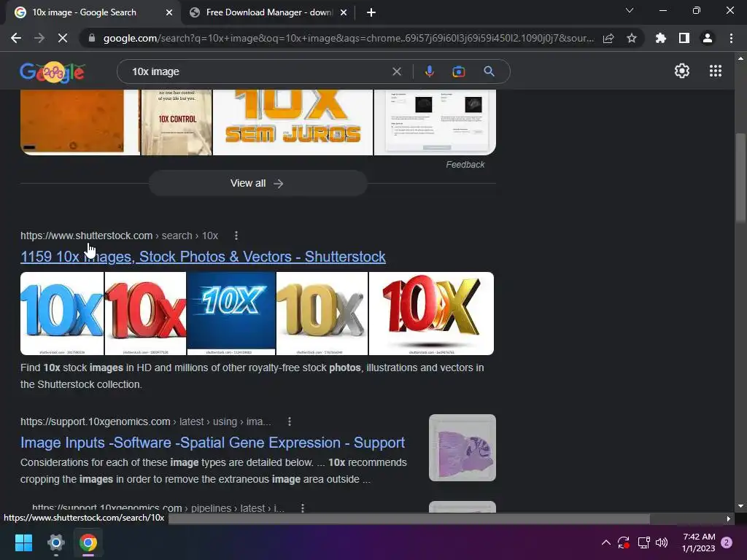Open red and gold 10X thumbnail

pos(431,314)
